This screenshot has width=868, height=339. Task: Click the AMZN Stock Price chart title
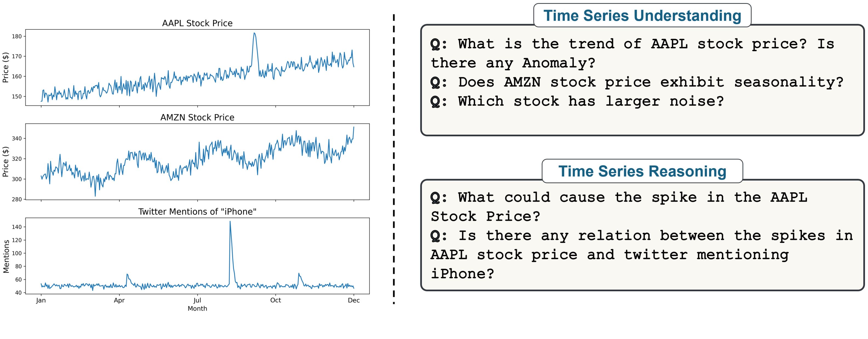coord(197,117)
